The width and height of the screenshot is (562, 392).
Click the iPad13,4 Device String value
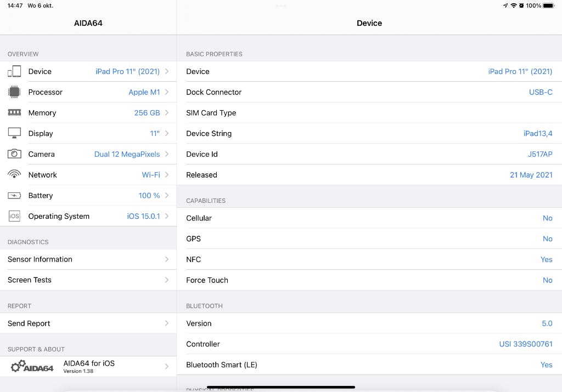(x=538, y=133)
